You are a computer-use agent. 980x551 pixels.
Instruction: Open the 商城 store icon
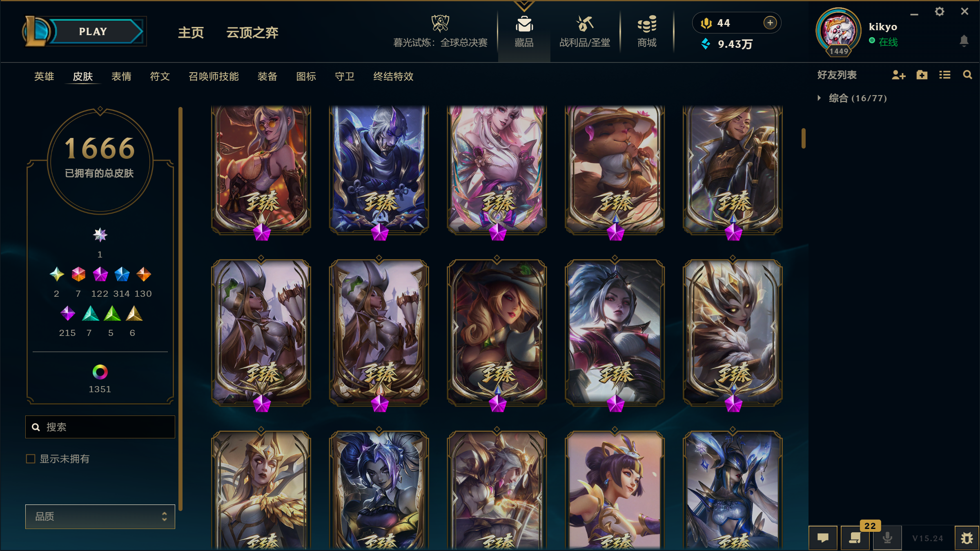[647, 24]
